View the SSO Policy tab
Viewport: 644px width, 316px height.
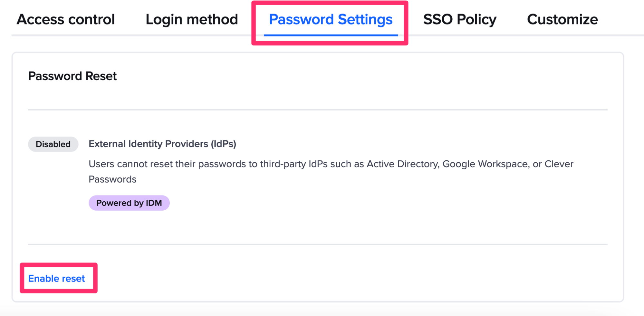coord(460,19)
